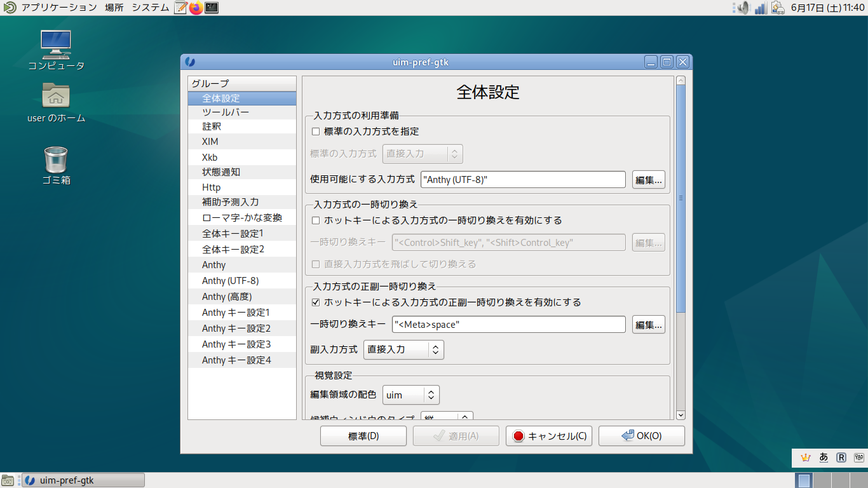
Task: Click the あ hiragana mode indicator in uim toolbar
Action: [824, 457]
